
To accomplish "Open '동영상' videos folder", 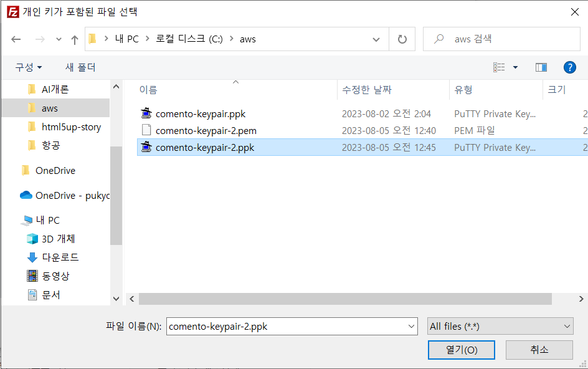I will coord(56,276).
